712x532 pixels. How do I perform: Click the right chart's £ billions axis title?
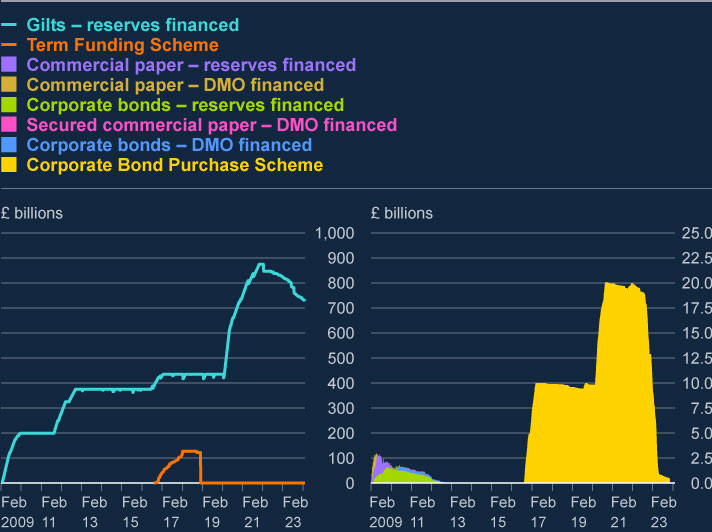click(x=402, y=213)
